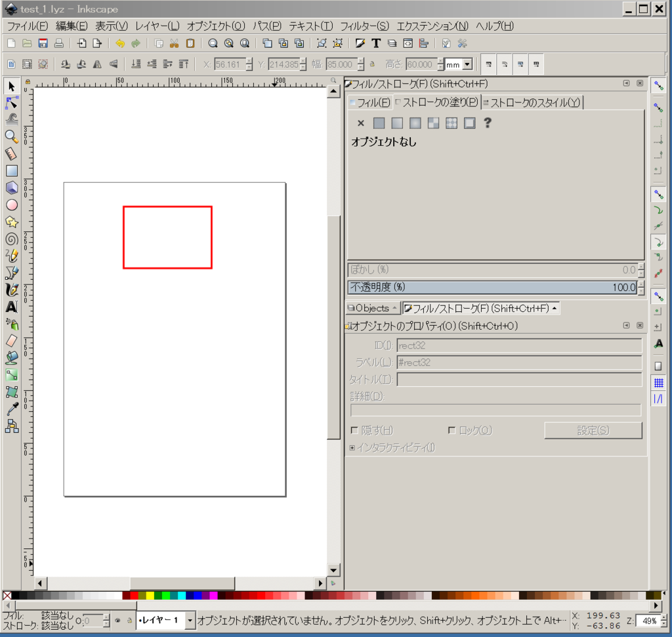Switch to ストロークのスタイル(Y) tab
672x637 pixels.
532,102
